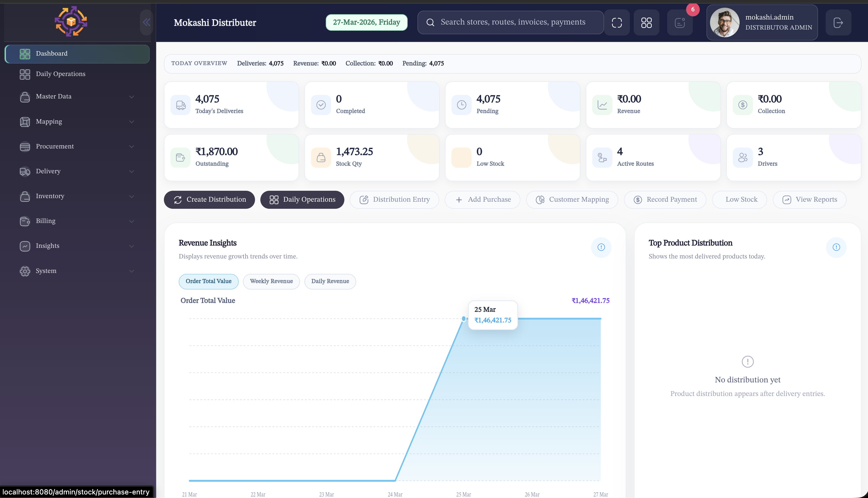This screenshot has width=868, height=498.
Task: Open the Revenue Insights info icon
Action: [601, 247]
